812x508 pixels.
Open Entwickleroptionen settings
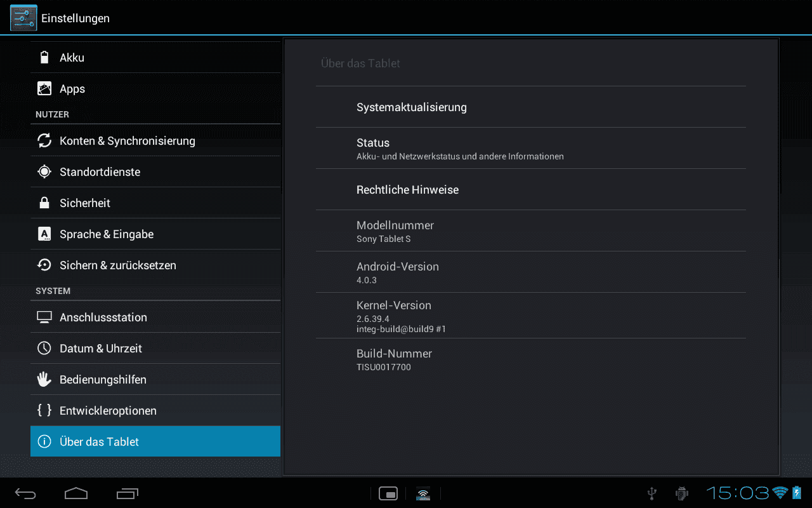155,410
